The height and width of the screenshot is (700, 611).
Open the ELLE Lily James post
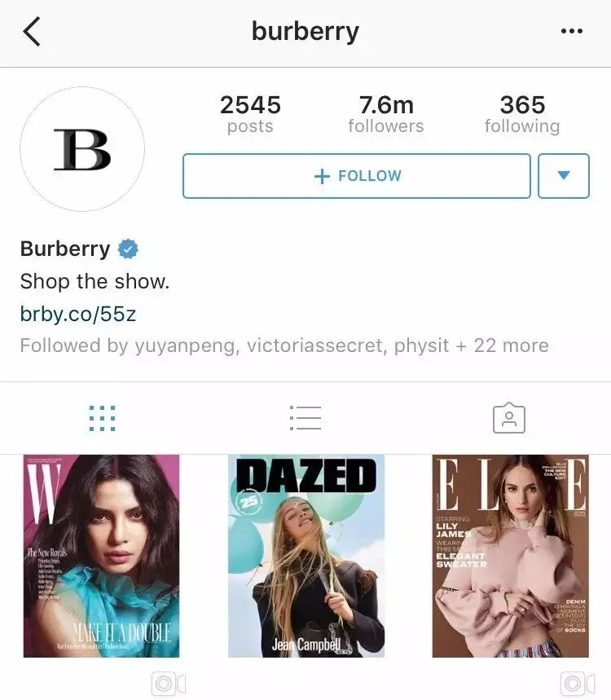pyautogui.click(x=510, y=556)
